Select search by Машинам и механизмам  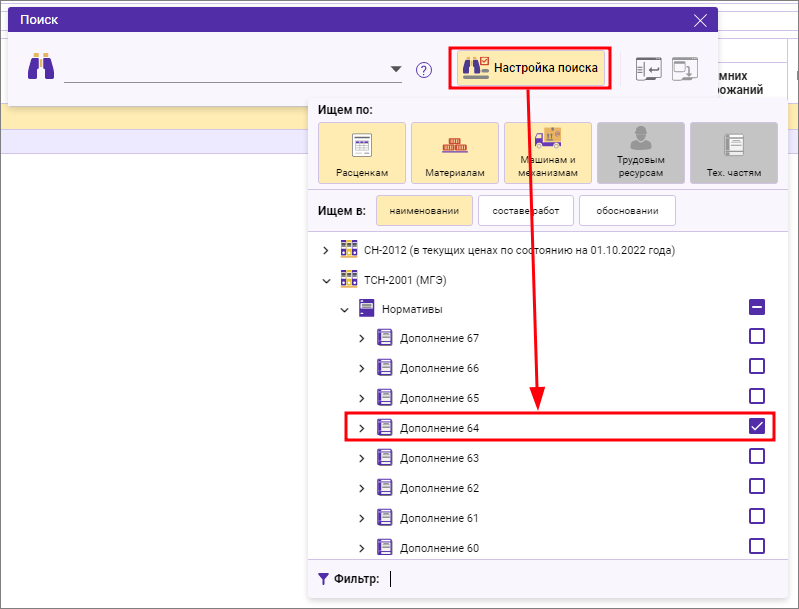(547, 153)
